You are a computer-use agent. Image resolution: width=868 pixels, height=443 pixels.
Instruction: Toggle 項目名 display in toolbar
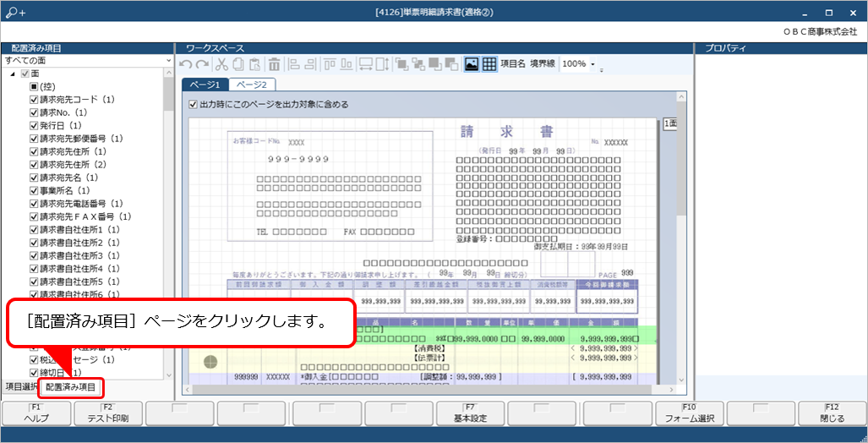pos(513,64)
